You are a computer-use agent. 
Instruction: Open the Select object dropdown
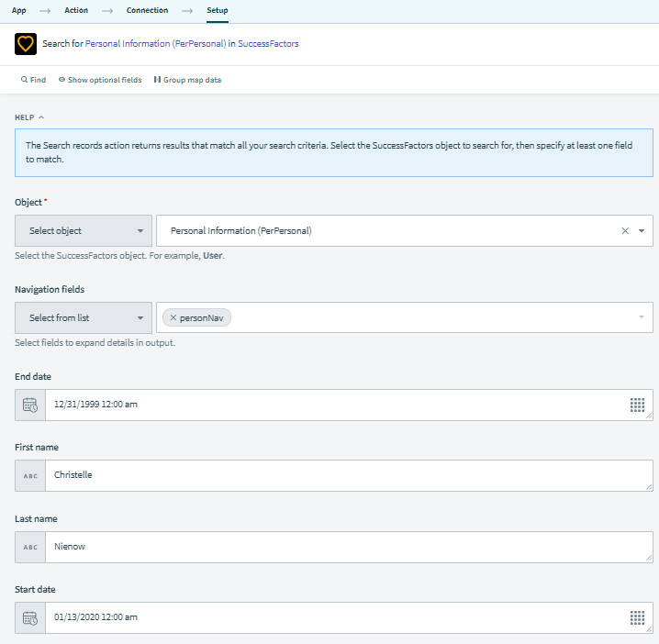point(84,231)
